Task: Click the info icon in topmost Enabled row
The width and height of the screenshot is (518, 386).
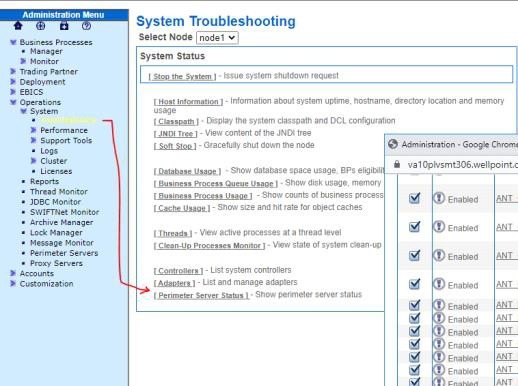Action: click(x=439, y=198)
